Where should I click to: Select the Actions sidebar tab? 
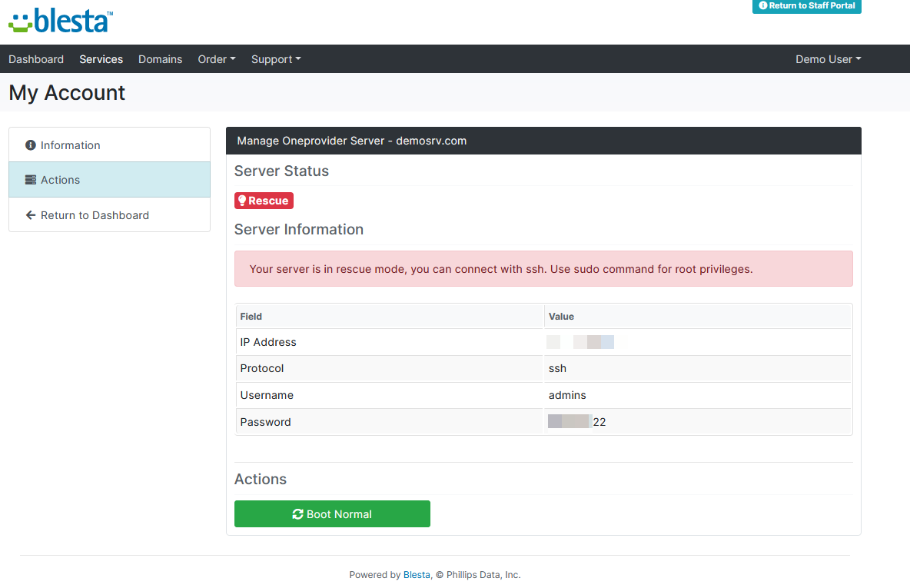[x=109, y=180]
